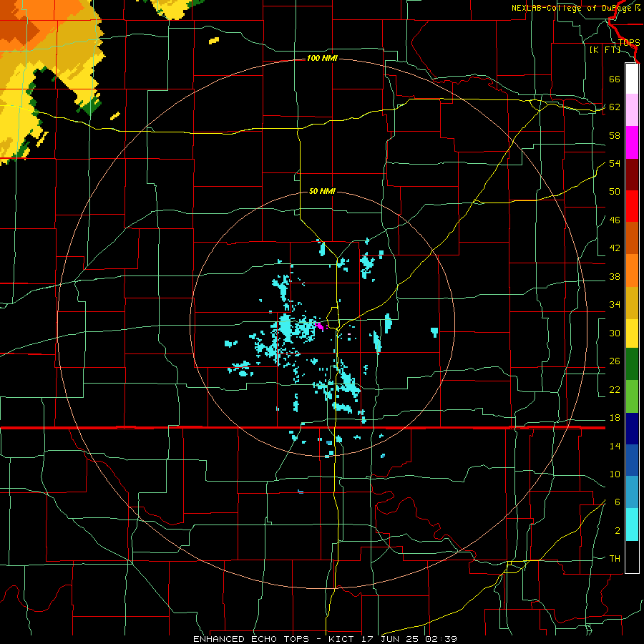
Task: Click the legend value '18'
Action: [x=615, y=418]
